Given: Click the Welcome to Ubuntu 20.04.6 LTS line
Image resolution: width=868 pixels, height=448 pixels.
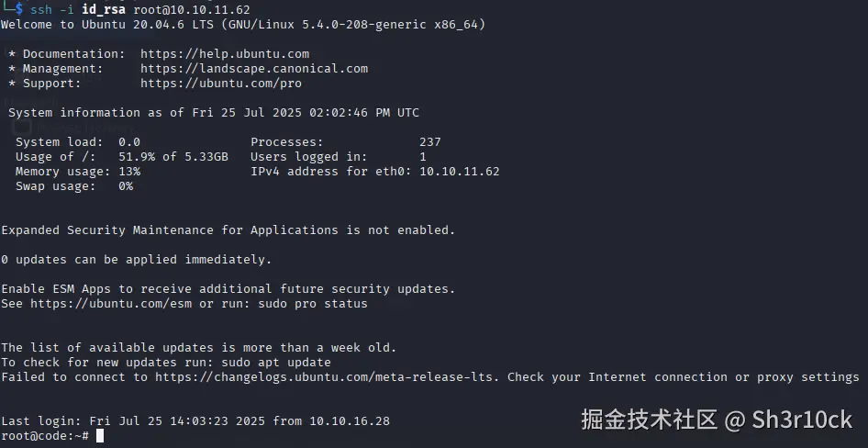Looking at the screenshot, I should point(243,25).
